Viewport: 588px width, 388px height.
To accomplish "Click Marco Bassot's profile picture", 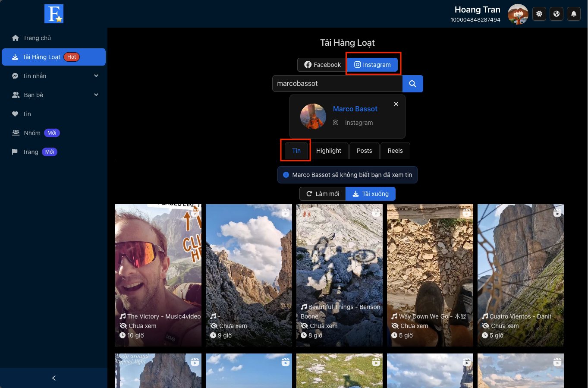I will 313,117.
